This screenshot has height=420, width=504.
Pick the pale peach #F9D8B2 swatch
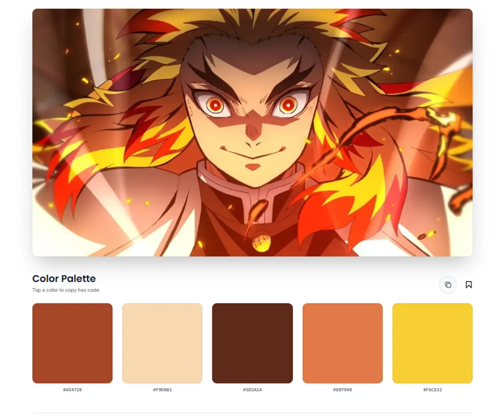click(x=162, y=343)
